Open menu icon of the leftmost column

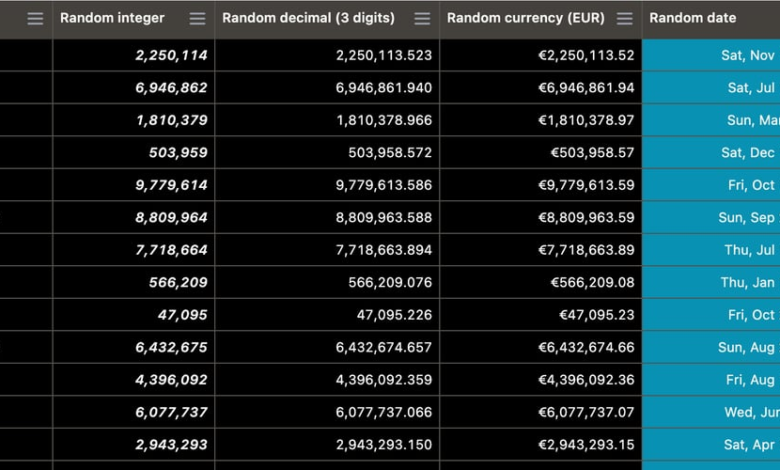point(35,19)
